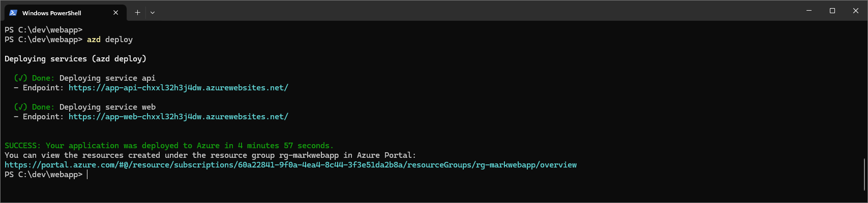Screen dimensions: 868x203
Task: Expand the new tab profile dropdown chevron
Action: coord(153,13)
